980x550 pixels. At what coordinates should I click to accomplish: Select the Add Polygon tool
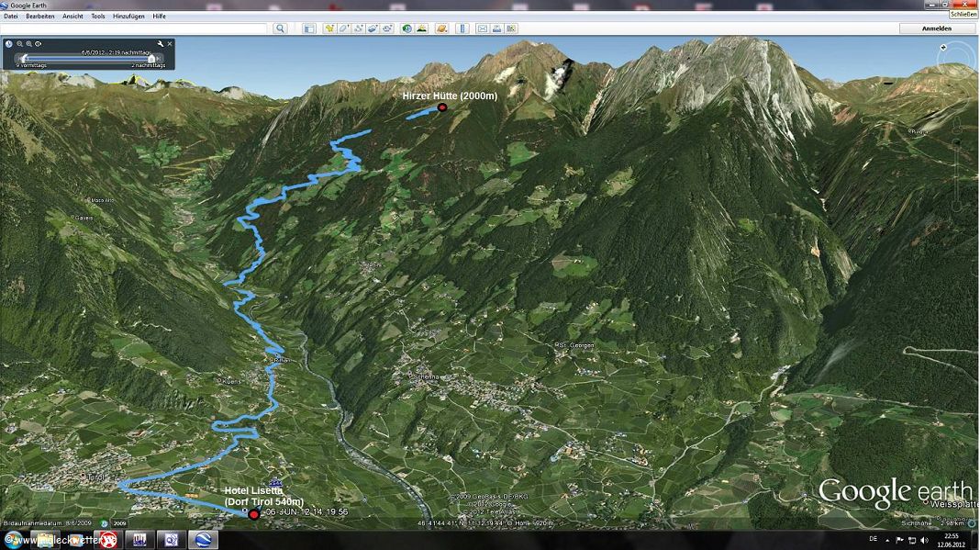click(344, 28)
